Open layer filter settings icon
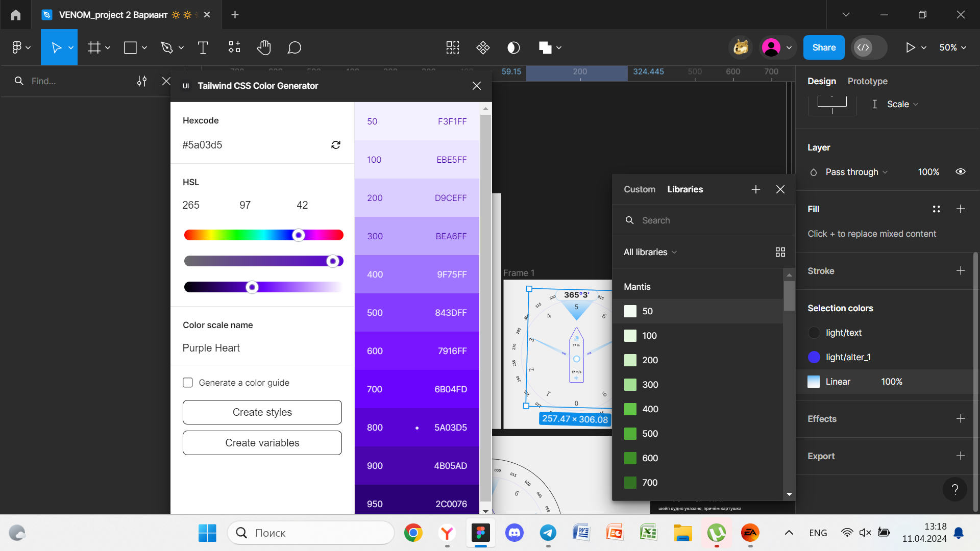This screenshot has height=551, width=980. pos(142,81)
